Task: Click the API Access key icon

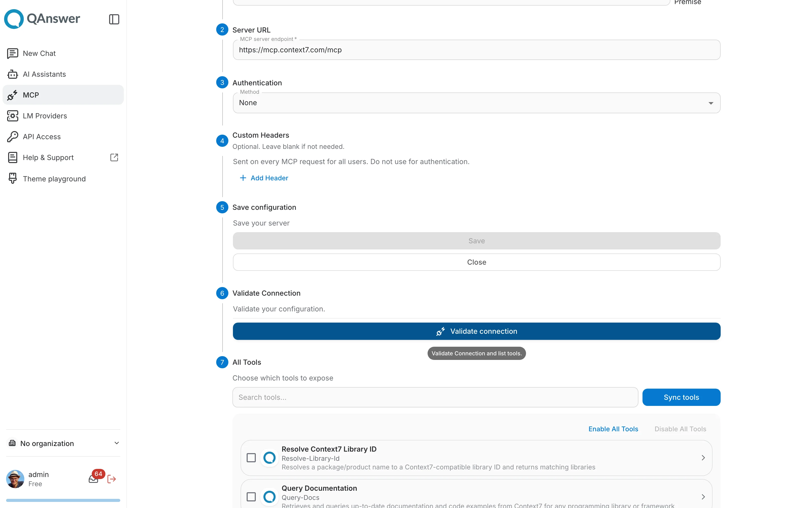Action: tap(13, 137)
